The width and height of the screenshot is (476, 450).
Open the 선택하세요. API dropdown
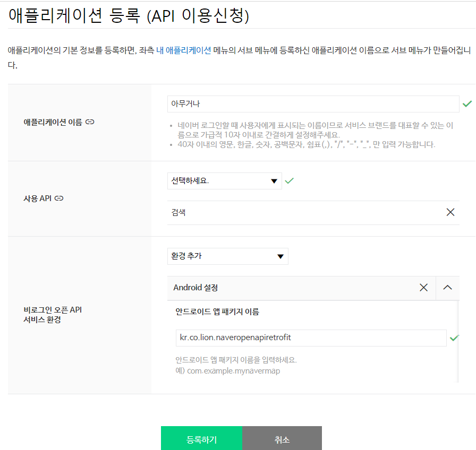225,181
